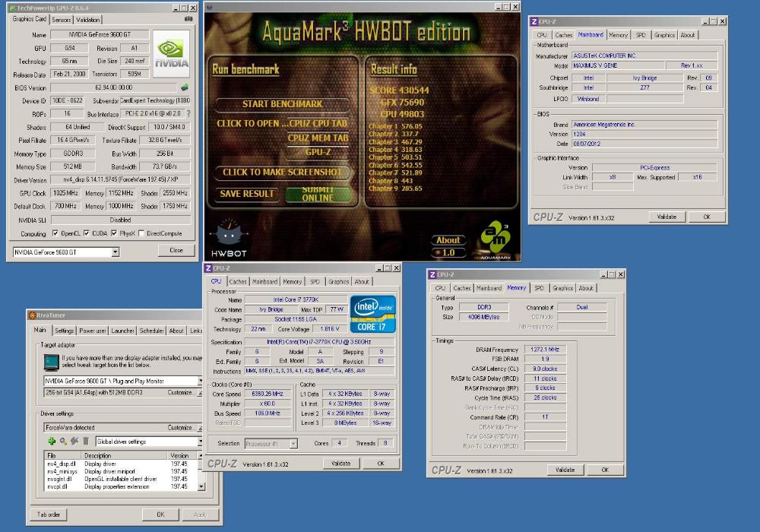This screenshot has height=532, width=760.
Task: Select the nvoglnt.dll row in RivaTuner
Action: [121, 479]
